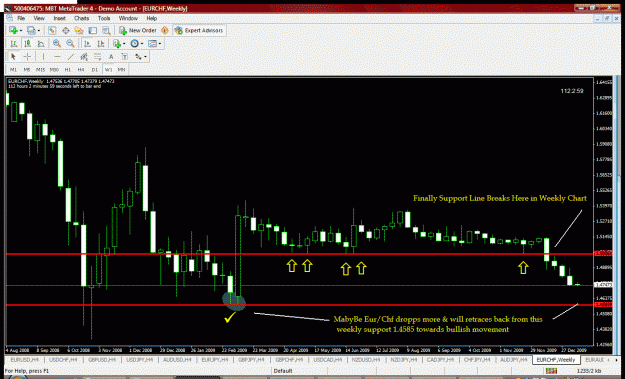Switch to M1 timeframe
The width and height of the screenshot is (625, 379).
tap(14, 69)
